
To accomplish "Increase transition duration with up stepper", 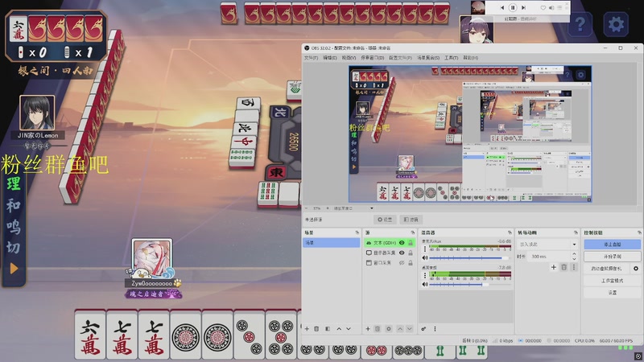I will (x=574, y=254).
